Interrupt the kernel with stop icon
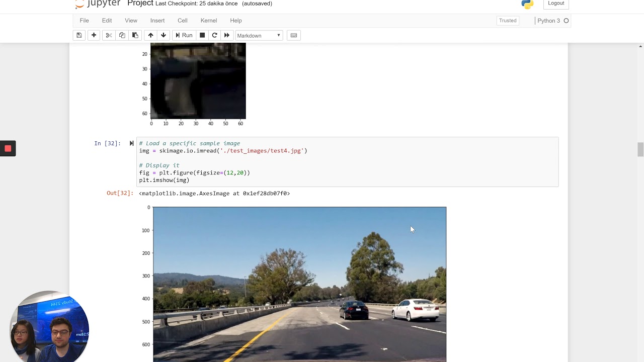The image size is (644, 362). click(202, 35)
